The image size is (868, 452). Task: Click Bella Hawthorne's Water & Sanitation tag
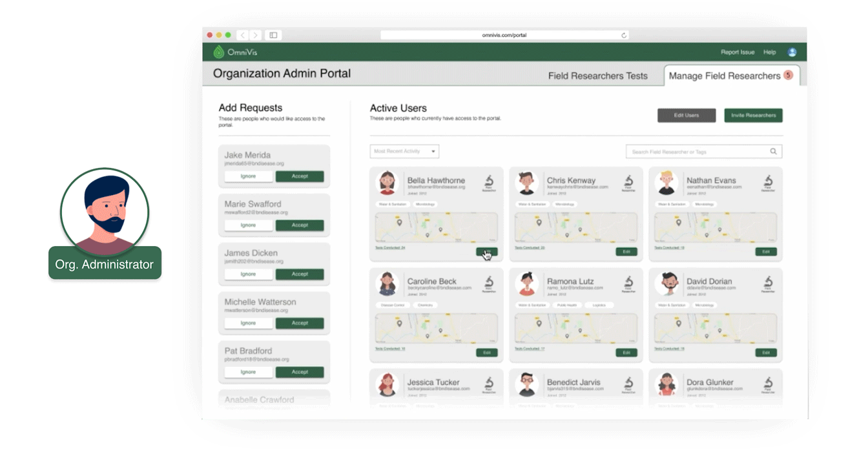pyautogui.click(x=392, y=204)
